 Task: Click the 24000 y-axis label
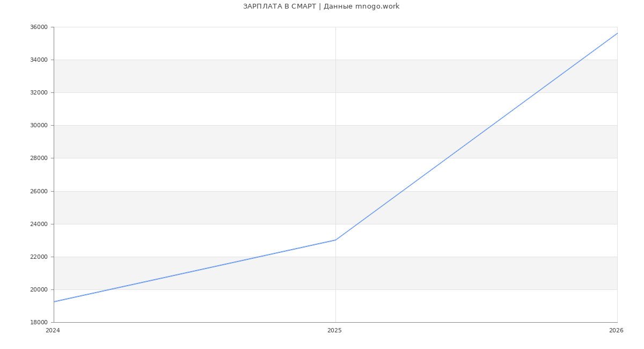(x=39, y=224)
